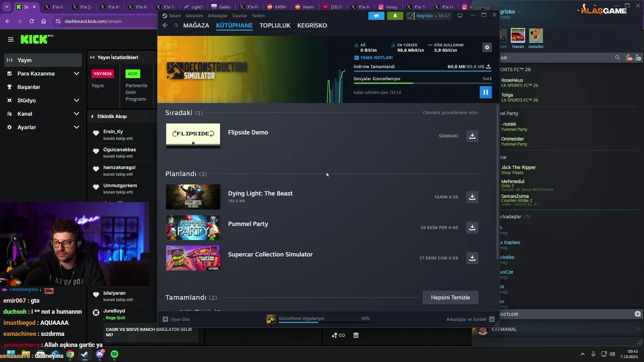Click the YAYINDA live badge
Screen dimensions: 644x362
(x=103, y=73)
